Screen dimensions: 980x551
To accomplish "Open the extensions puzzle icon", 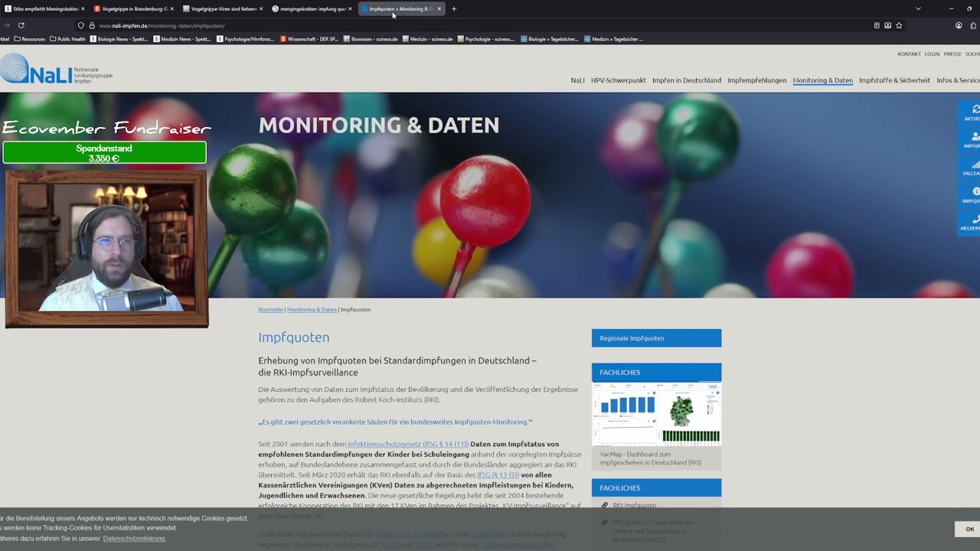I will (973, 25).
